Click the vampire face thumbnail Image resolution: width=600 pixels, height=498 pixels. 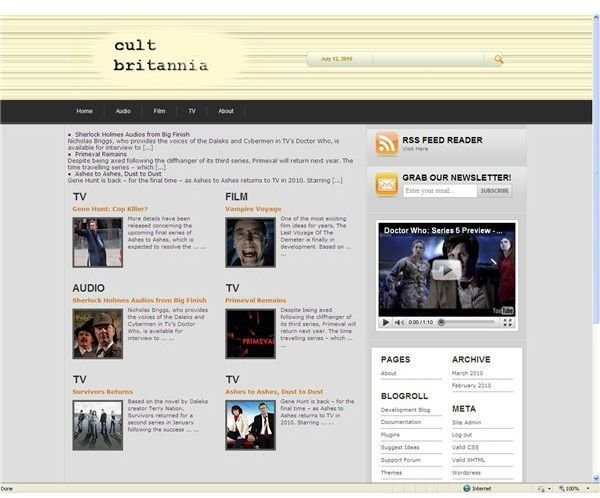[x=250, y=242]
